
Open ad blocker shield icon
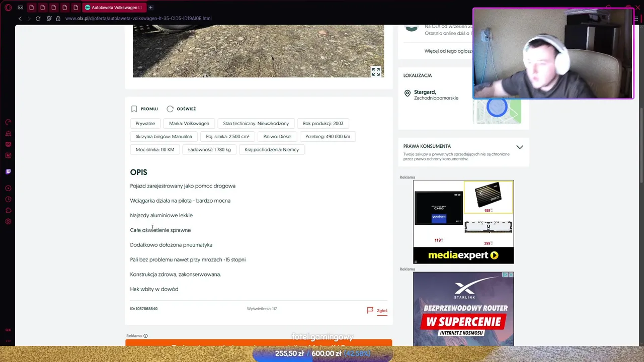49,19
